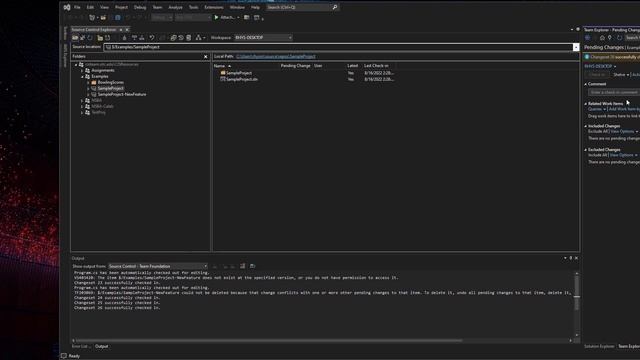The image size is (640, 360).
Task: Open the File menu
Action: point(77,7)
